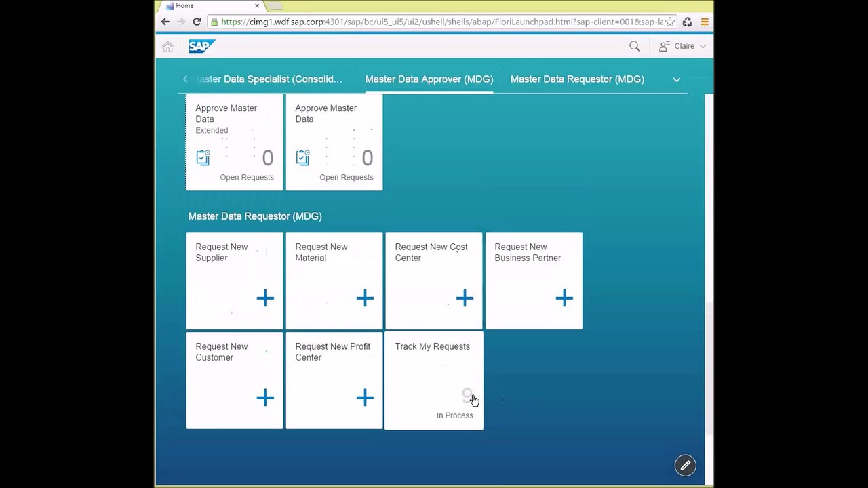The image size is (868, 488).
Task: Reload the page with refresh icon
Action: pos(197,22)
